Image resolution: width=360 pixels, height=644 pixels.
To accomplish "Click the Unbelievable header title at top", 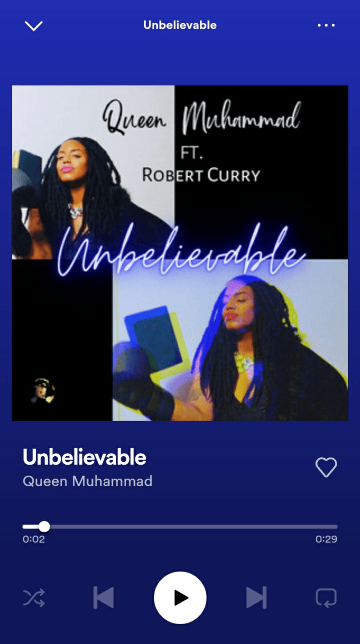I will (x=180, y=25).
